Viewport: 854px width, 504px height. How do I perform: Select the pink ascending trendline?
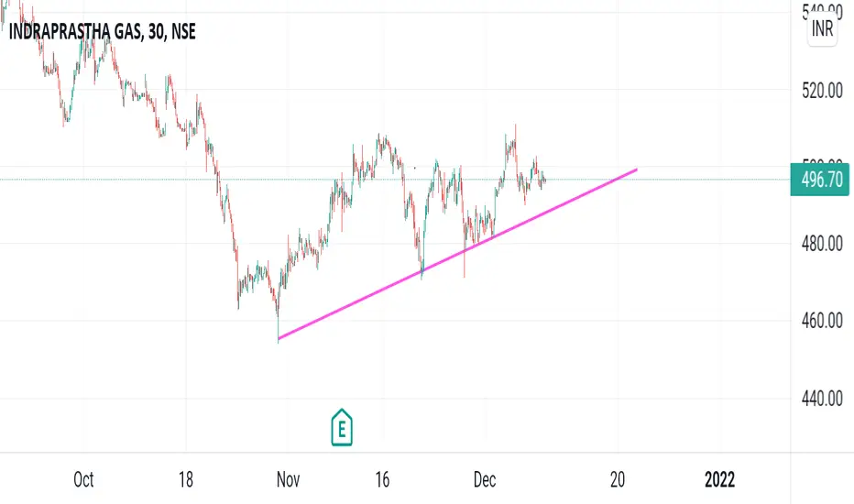[x=457, y=255]
